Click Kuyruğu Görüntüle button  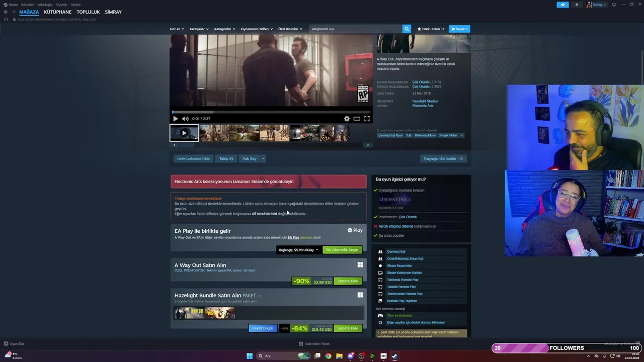click(x=443, y=158)
